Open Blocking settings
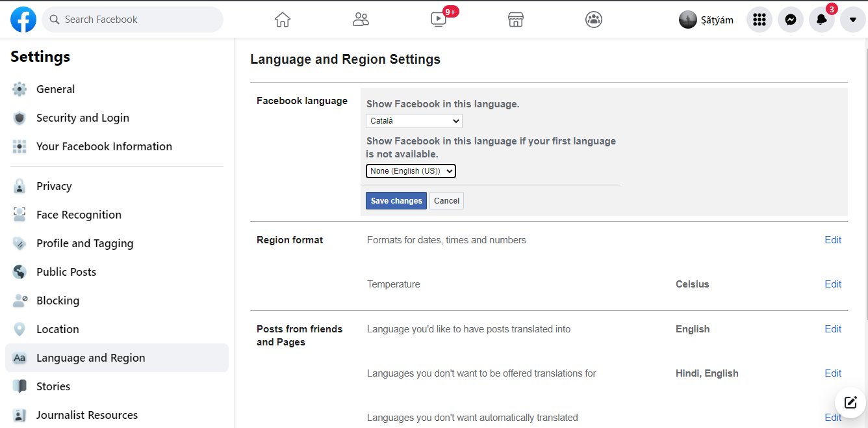Image resolution: width=868 pixels, height=428 pixels. coord(117,301)
